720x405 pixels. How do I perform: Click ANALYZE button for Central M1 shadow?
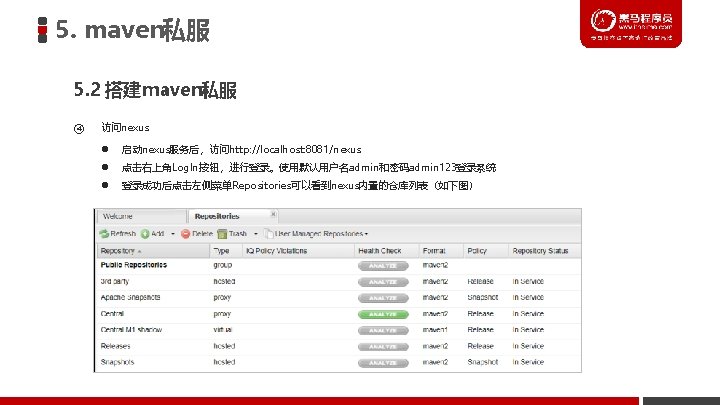coord(383,331)
